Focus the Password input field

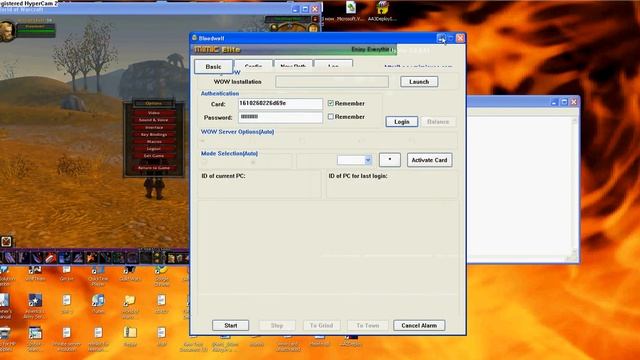tap(280, 117)
